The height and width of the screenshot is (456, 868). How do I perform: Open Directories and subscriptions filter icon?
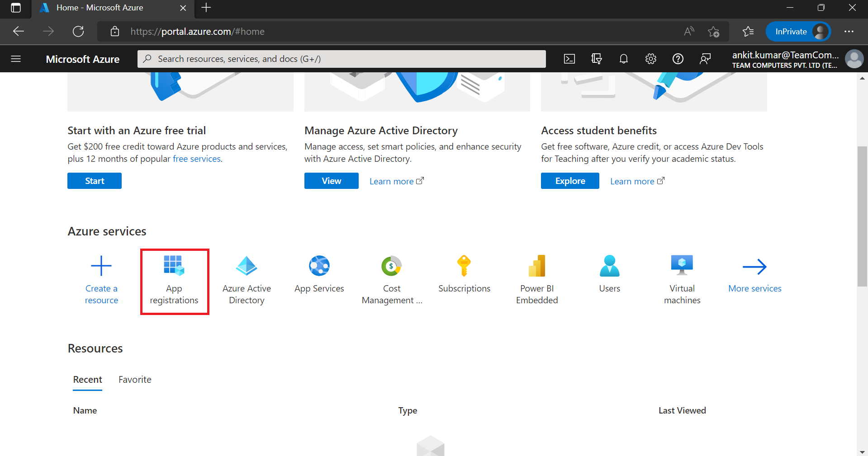(x=597, y=59)
